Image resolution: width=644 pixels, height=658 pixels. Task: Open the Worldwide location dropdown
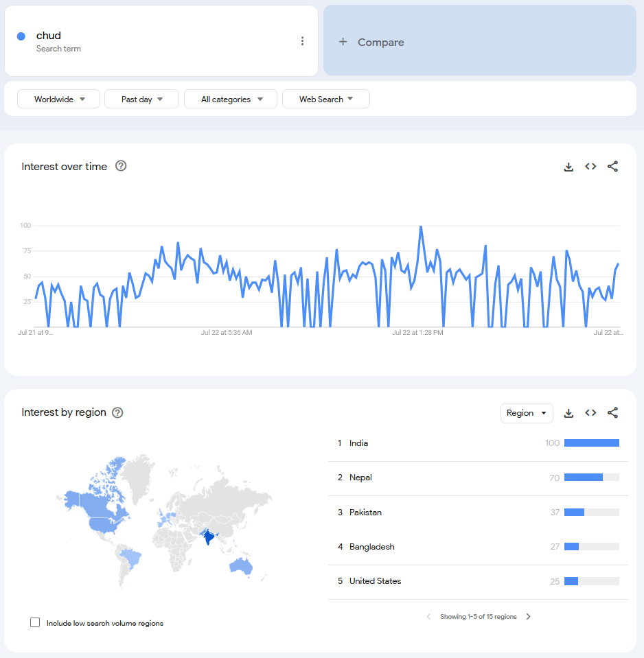click(59, 99)
